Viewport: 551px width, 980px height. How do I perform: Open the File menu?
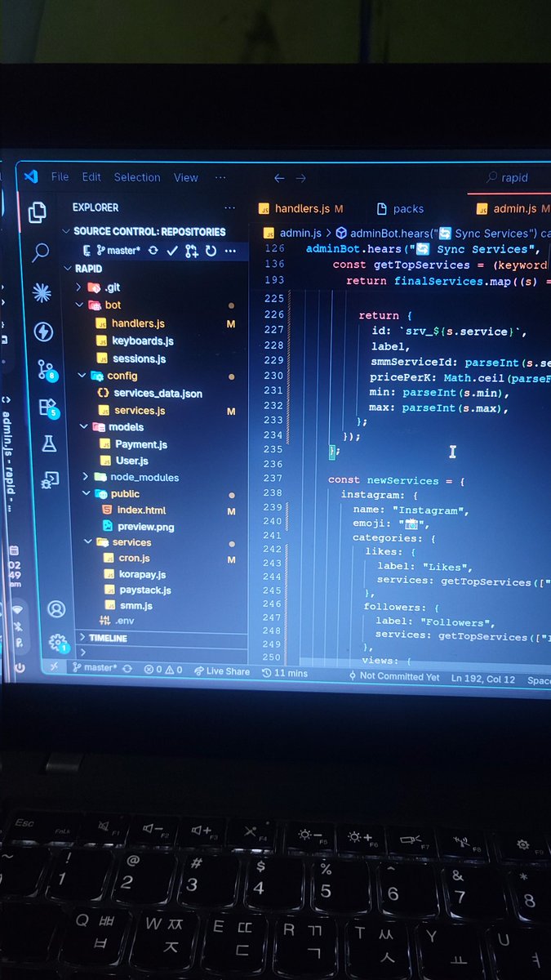(x=60, y=176)
